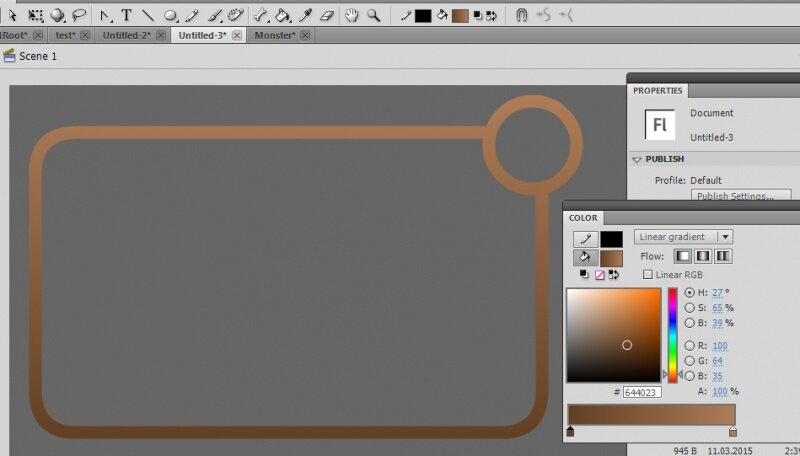This screenshot has height=456, width=800.
Task: Select the Lasso tool
Action: [x=79, y=16]
